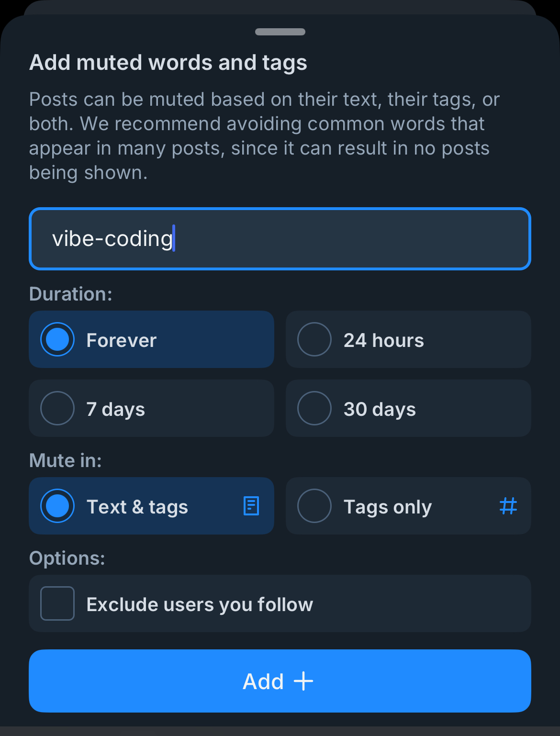Tap the "30 days" label text
Viewport: 560px width, 736px height.
[380, 409]
